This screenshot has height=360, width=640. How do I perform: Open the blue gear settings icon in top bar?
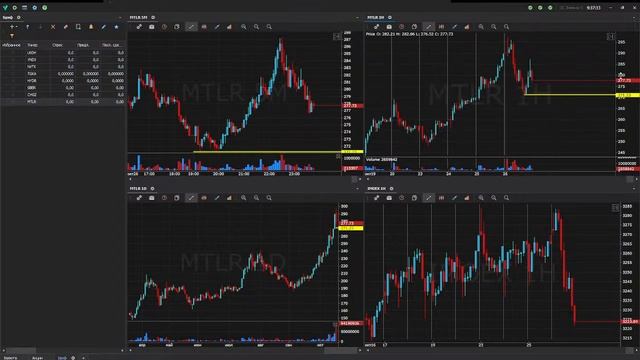pyautogui.click(x=34, y=7)
